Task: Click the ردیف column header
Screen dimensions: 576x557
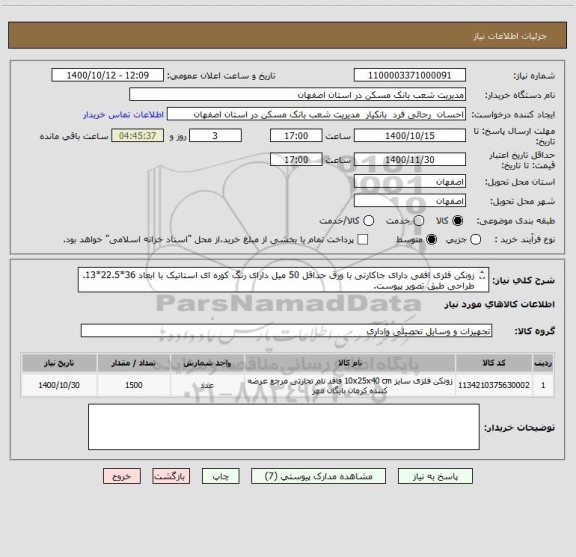Action: (x=543, y=363)
